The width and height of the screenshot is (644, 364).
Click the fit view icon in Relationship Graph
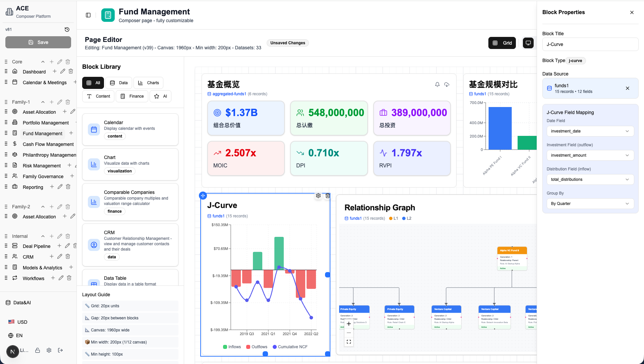[x=349, y=342]
